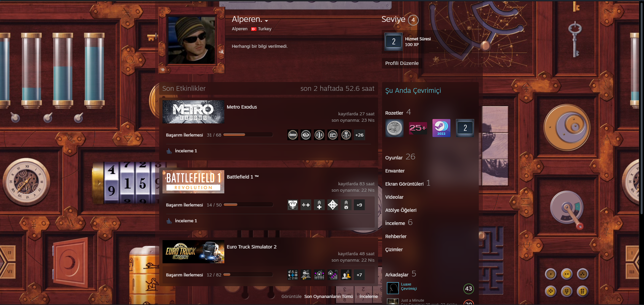Viewport: 644px width, 305px height.
Task: Click the 'Şu Anda Çevrimiçi' status text
Action: point(413,90)
